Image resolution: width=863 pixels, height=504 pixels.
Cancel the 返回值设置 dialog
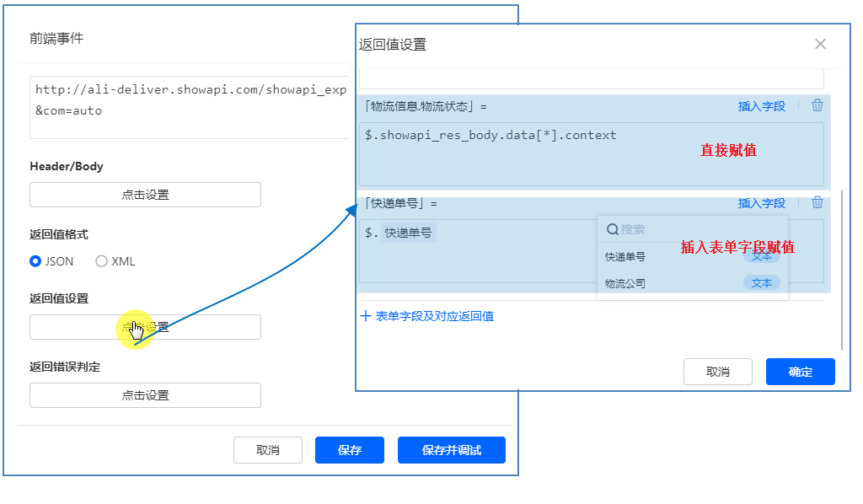click(x=717, y=372)
